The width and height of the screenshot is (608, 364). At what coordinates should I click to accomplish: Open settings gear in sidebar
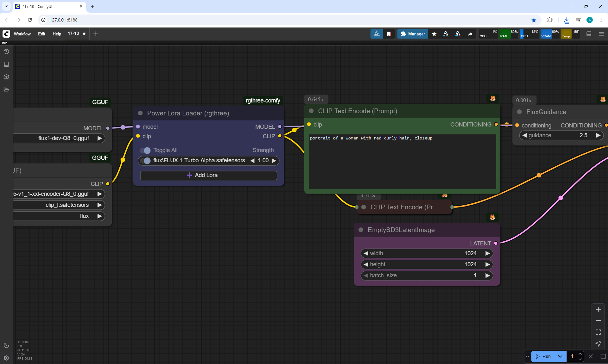[x=6, y=358]
